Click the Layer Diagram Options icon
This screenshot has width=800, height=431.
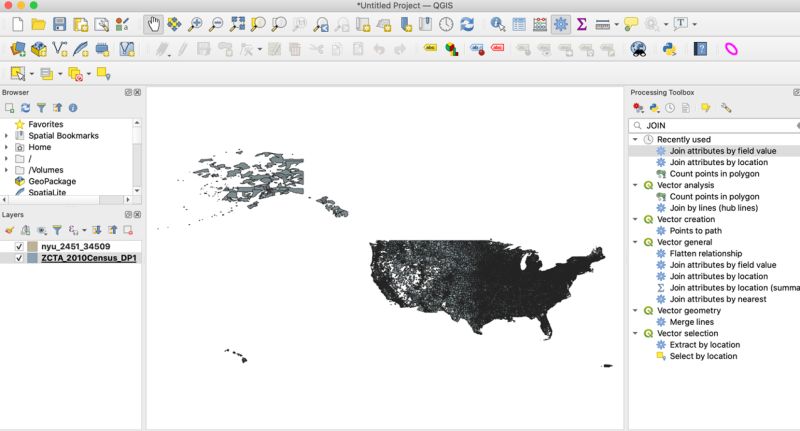click(x=452, y=49)
